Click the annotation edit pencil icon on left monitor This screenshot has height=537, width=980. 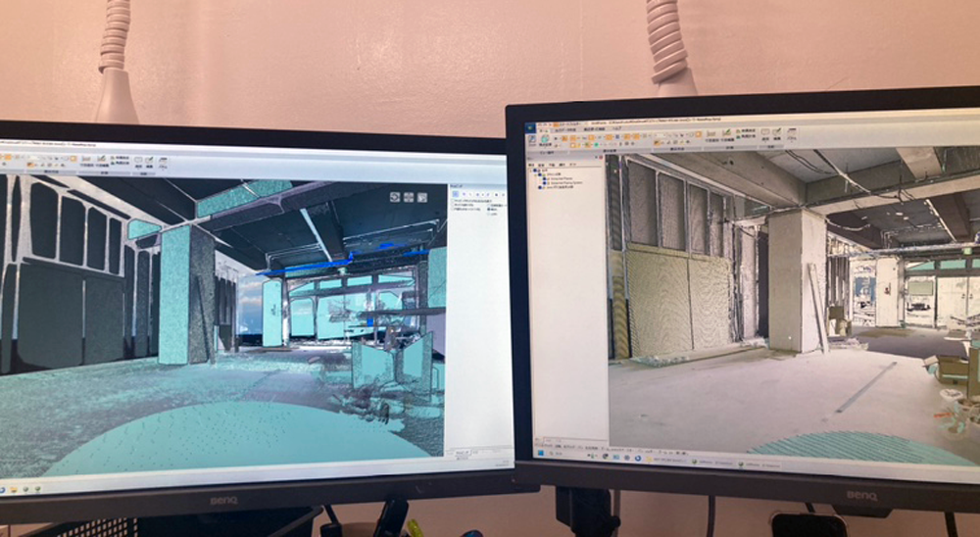click(149, 160)
